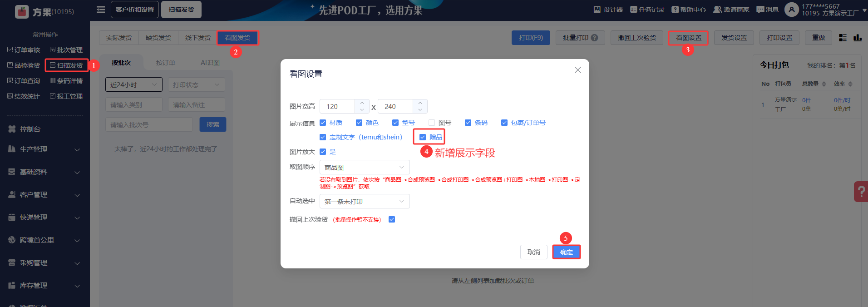Uncheck the 条码 checkbox
Screen dimensions: 868x307
[x=468, y=123]
